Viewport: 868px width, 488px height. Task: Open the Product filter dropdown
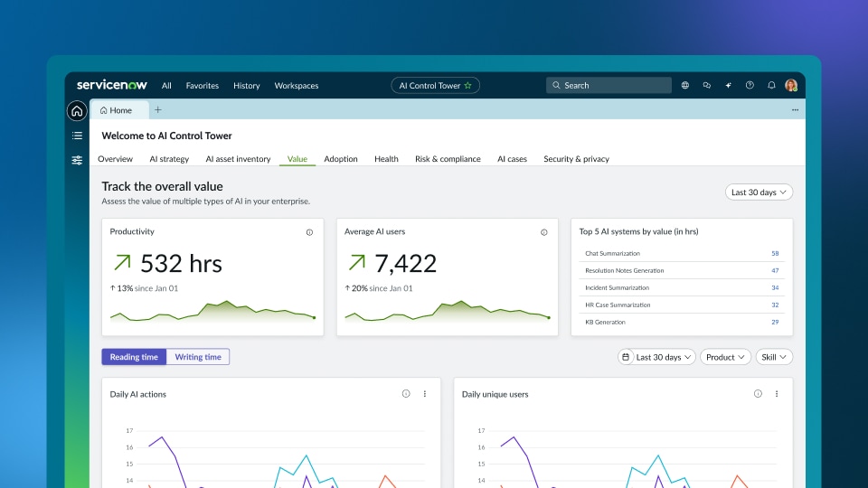pyautogui.click(x=724, y=357)
